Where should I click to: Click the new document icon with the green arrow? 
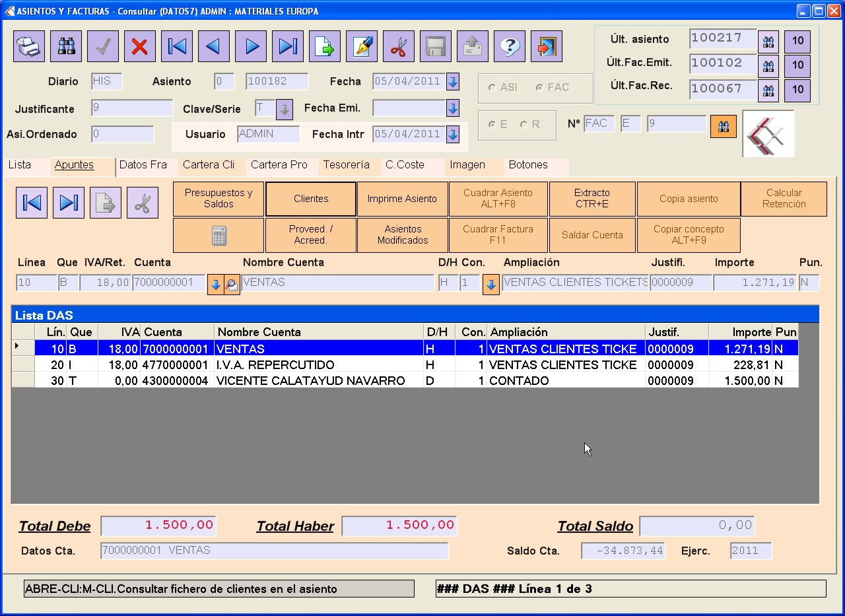[325, 46]
